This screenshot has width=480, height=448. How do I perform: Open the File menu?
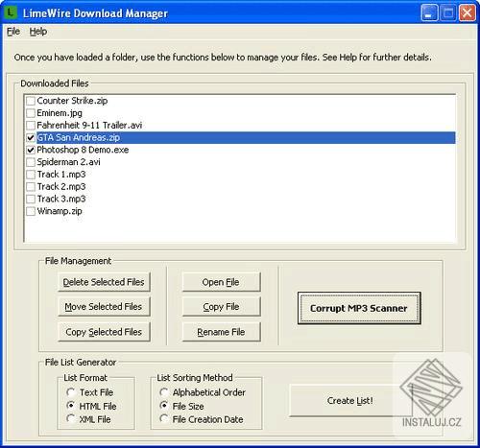pos(13,32)
